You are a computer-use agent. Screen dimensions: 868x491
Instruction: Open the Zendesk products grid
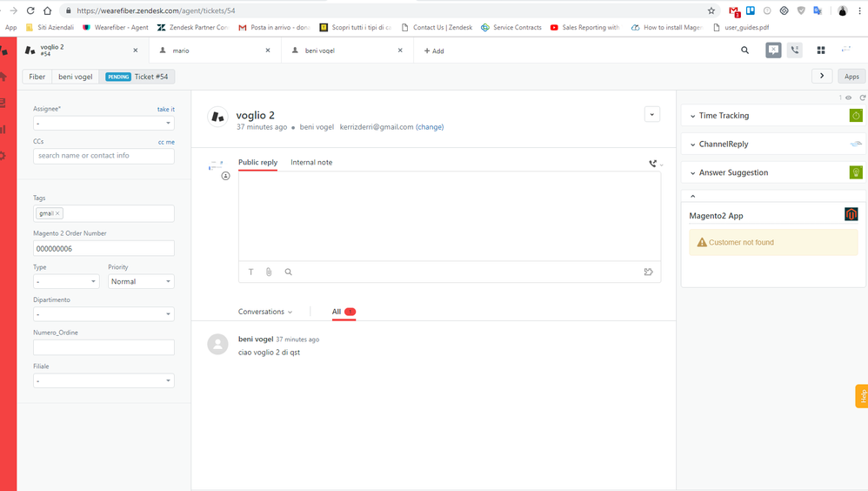(x=820, y=50)
